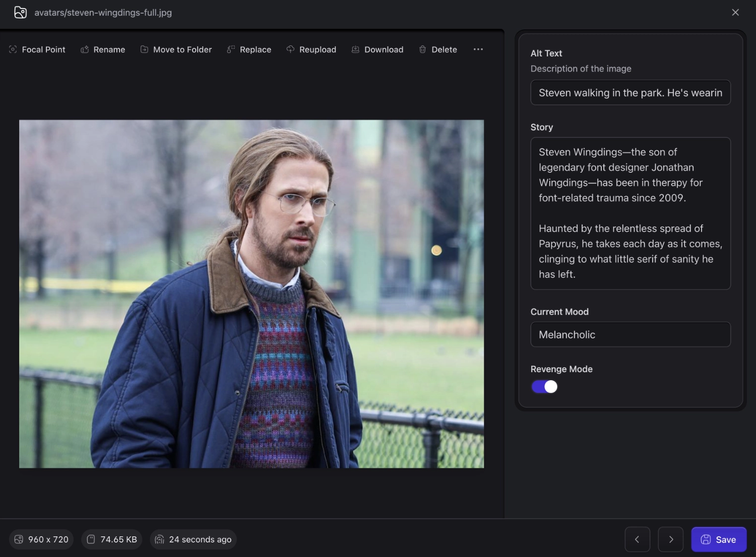Select the filename avatars/steven-wingdings-full.jpg
Screen dimensions: 756x557
103,13
